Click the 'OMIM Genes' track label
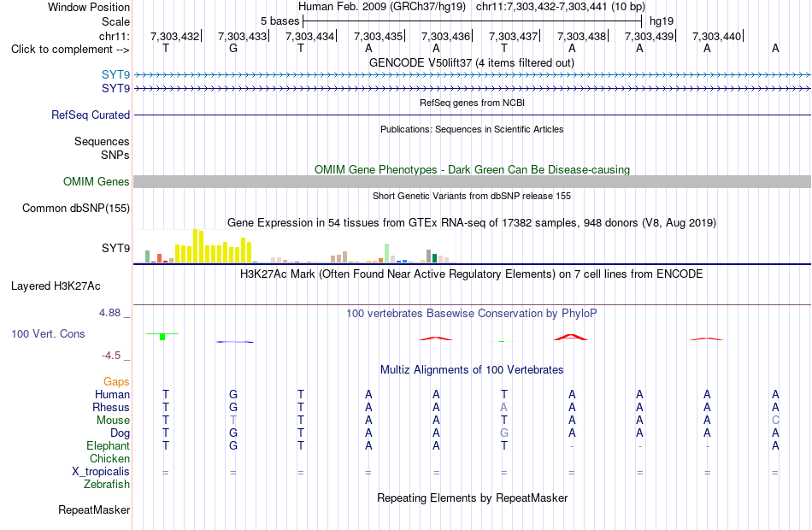Image resolution: width=812 pixels, height=530 pixels. (x=96, y=182)
